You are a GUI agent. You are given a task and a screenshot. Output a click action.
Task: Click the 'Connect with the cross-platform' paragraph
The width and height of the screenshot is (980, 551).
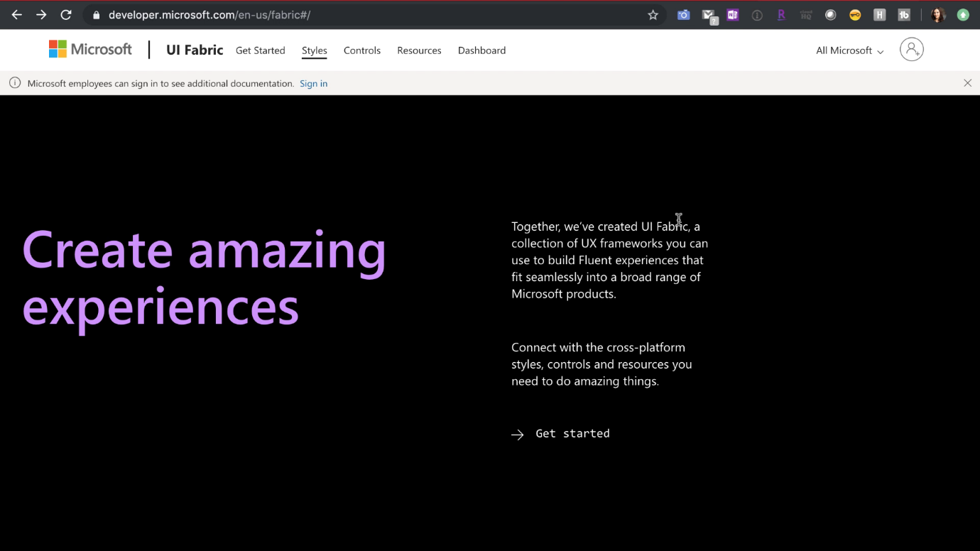click(601, 364)
